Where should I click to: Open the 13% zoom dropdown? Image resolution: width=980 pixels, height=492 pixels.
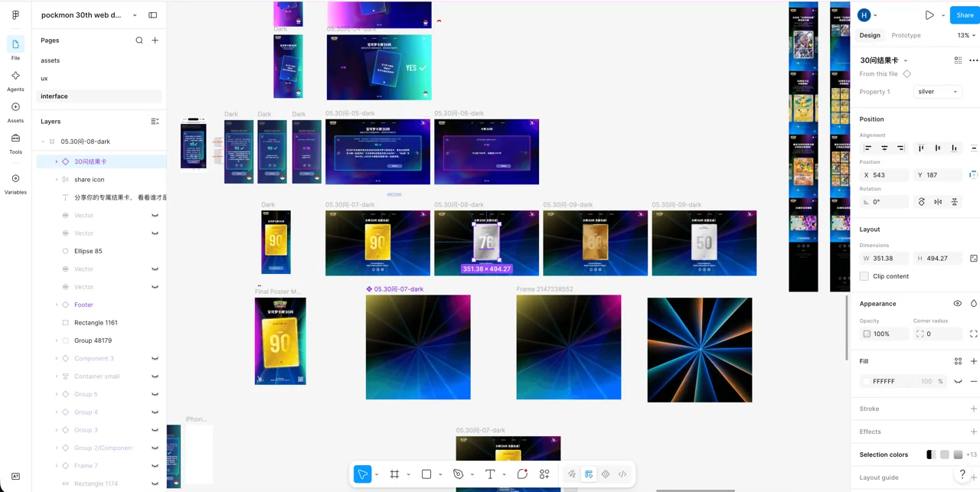tap(966, 35)
